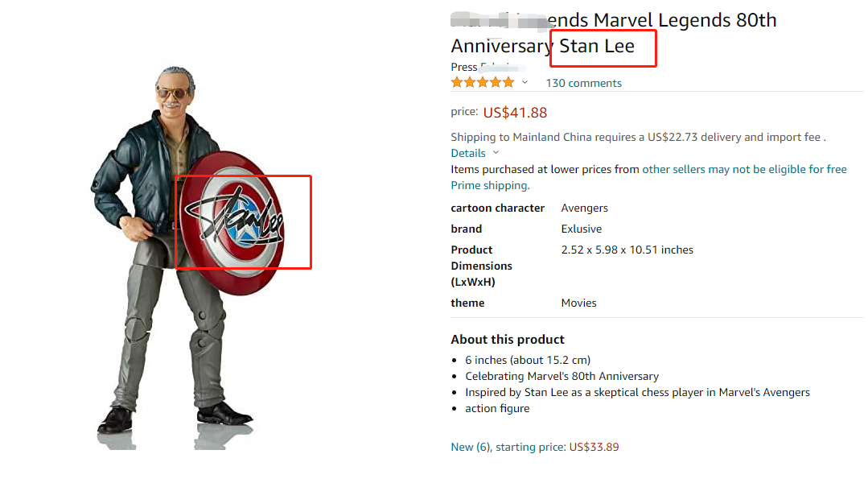The image size is (868, 483).
Task: Click the US$41.88 price
Action: [515, 113]
